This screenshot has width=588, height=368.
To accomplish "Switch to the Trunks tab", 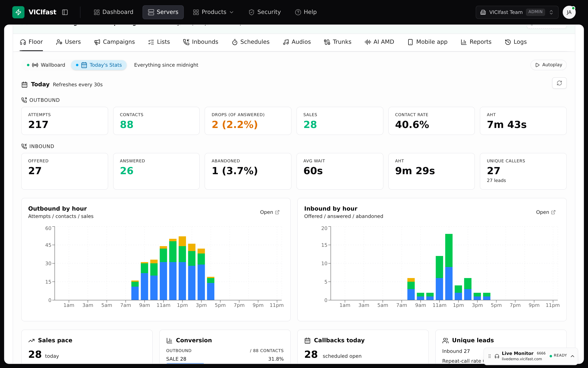I will 337,42.
